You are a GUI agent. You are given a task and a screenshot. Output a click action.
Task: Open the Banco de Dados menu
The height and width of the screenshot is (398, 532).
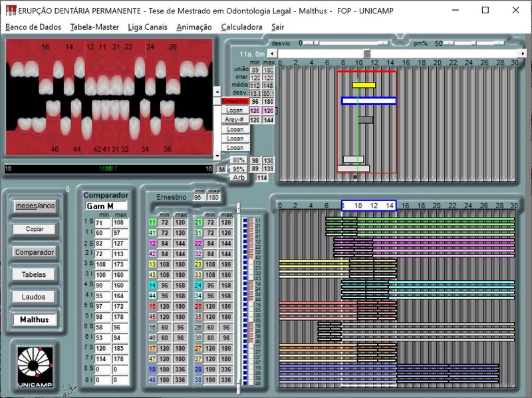coord(33,27)
